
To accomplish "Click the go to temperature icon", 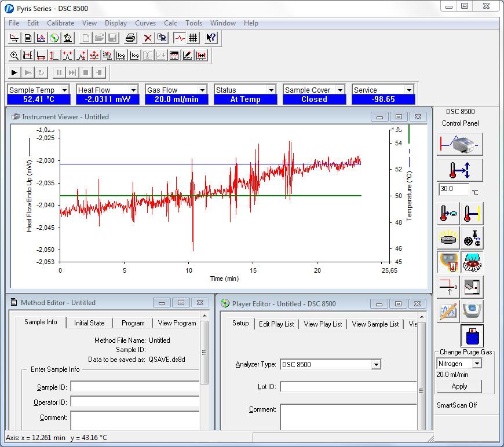I will click(x=459, y=170).
